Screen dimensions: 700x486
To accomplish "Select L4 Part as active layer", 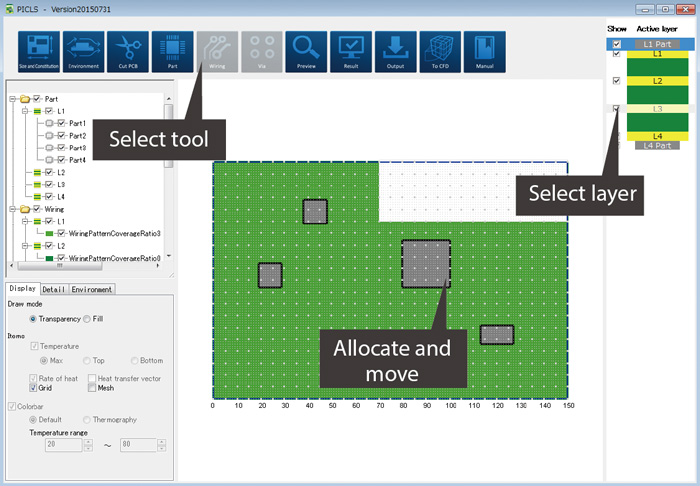I will (x=657, y=145).
